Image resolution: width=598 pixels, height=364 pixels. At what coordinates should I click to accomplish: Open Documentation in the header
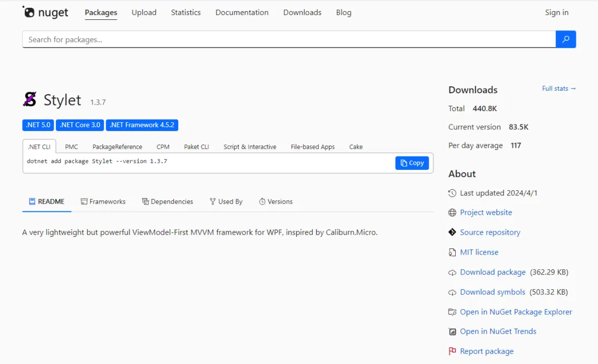click(242, 12)
